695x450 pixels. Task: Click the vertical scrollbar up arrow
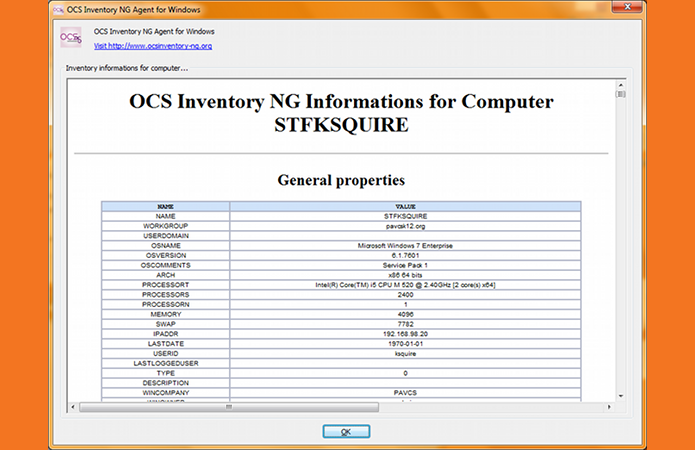coord(621,85)
